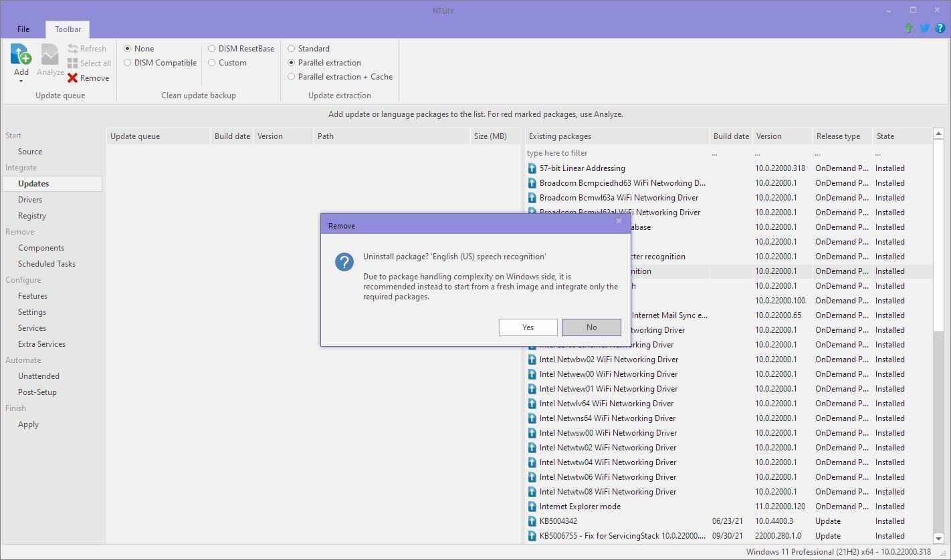Image resolution: width=951 pixels, height=560 pixels.
Task: Choose the Custom cleanup option
Action: [x=227, y=63]
